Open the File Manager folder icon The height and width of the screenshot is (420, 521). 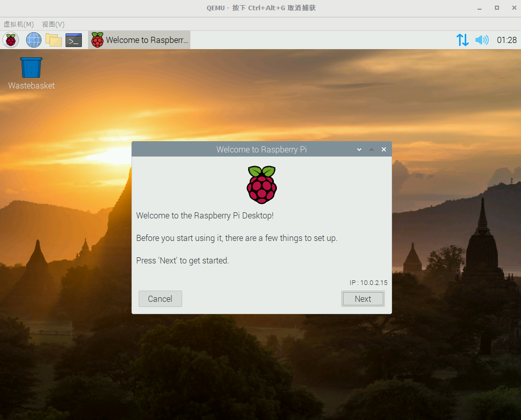pos(54,40)
